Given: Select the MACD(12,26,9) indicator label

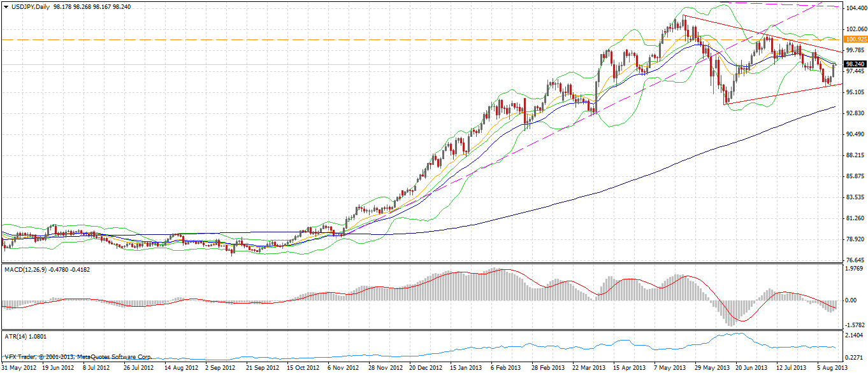Looking at the screenshot, I should tap(28, 271).
